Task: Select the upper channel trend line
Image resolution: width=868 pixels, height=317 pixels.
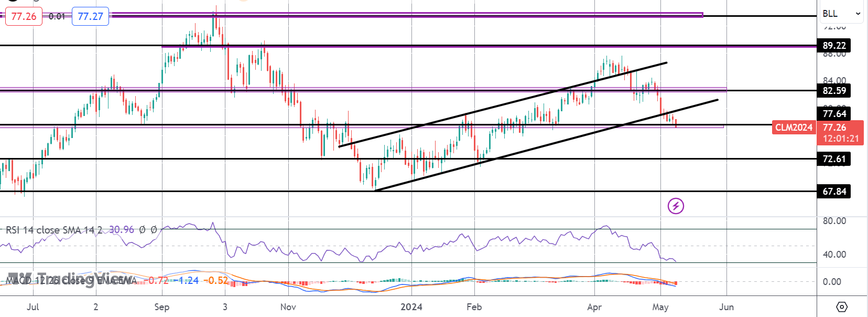Action: coord(503,104)
